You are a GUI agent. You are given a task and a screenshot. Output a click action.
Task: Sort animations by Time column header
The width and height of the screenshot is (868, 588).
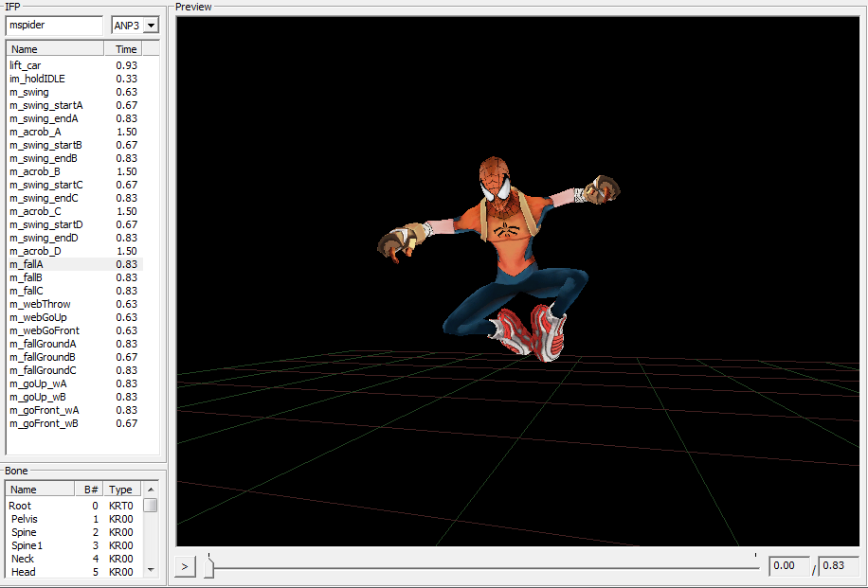click(x=123, y=48)
